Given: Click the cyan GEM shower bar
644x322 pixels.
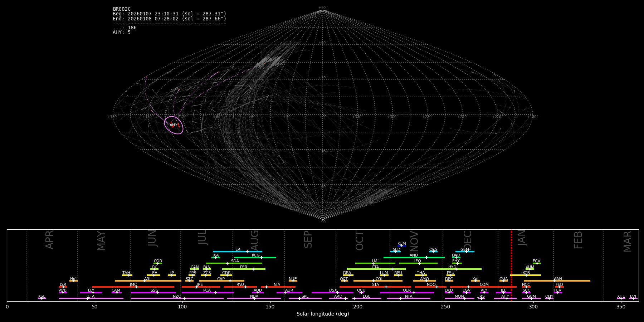Looking at the screenshot, I should [x=465, y=252].
